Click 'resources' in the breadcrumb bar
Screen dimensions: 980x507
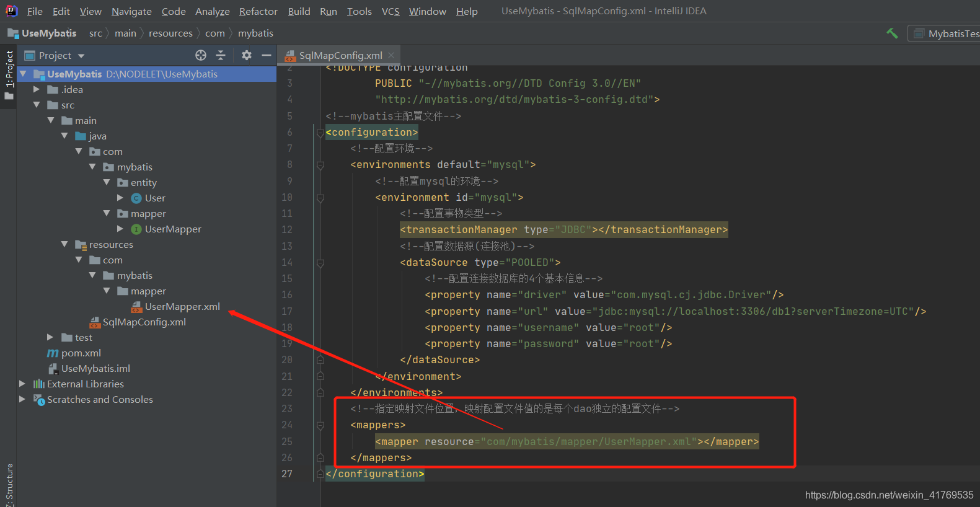tap(170, 33)
